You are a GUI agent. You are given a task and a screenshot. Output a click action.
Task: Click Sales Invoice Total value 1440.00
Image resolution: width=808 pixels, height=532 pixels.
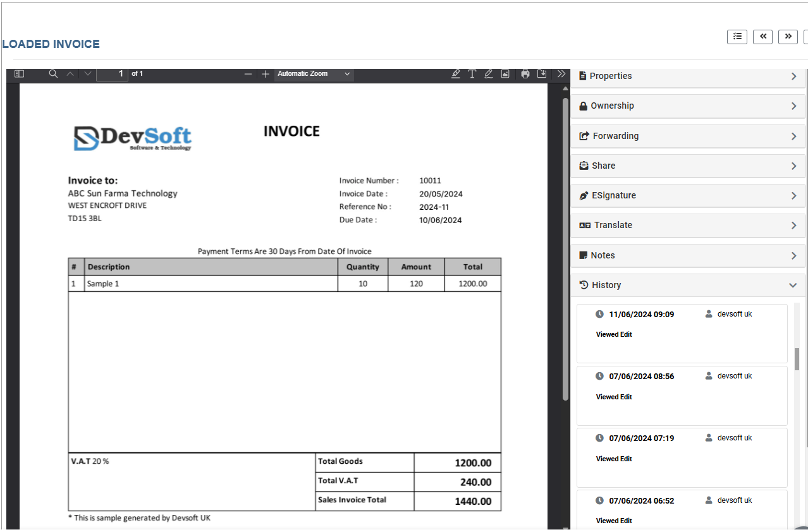click(473, 501)
